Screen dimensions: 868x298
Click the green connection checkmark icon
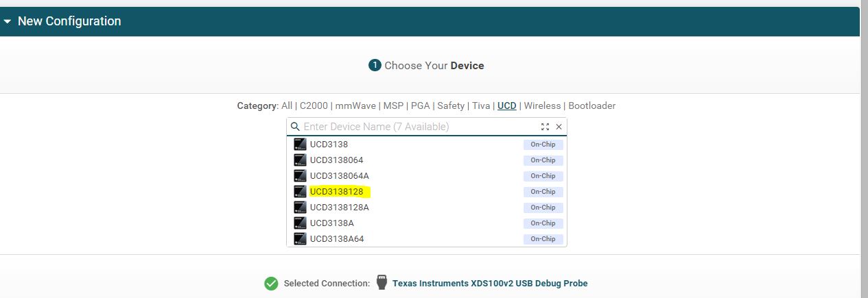click(271, 284)
